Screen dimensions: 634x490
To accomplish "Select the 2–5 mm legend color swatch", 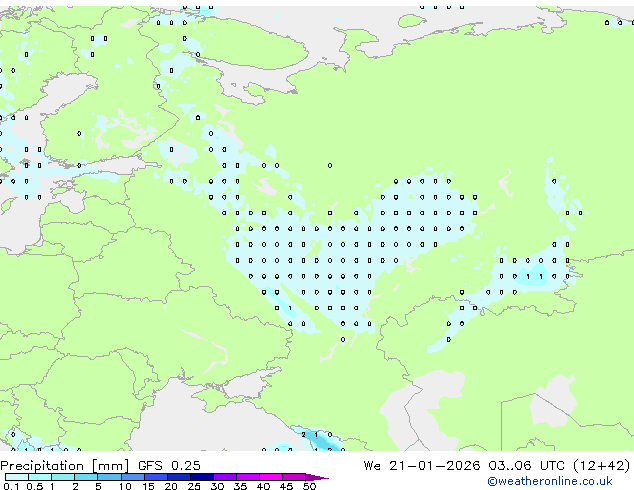I will (86, 477).
